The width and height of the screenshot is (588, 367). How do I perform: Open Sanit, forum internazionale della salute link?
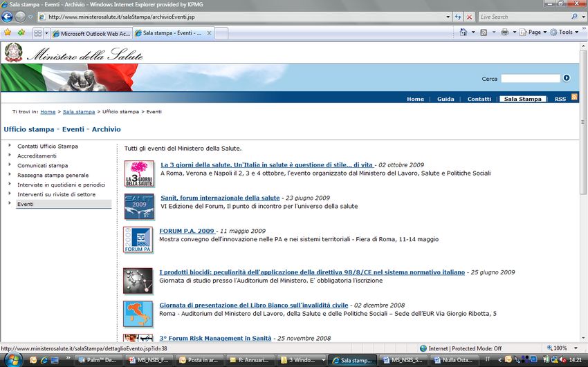[x=220, y=198]
